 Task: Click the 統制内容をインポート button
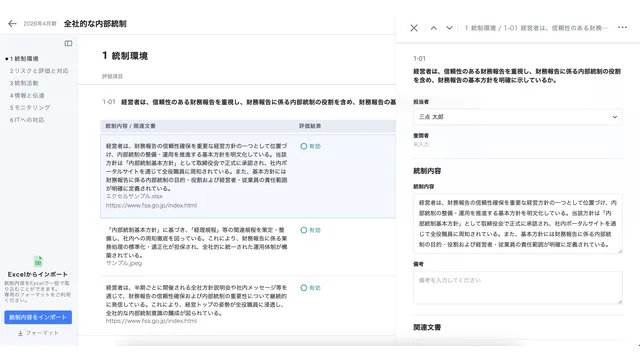(x=38, y=317)
